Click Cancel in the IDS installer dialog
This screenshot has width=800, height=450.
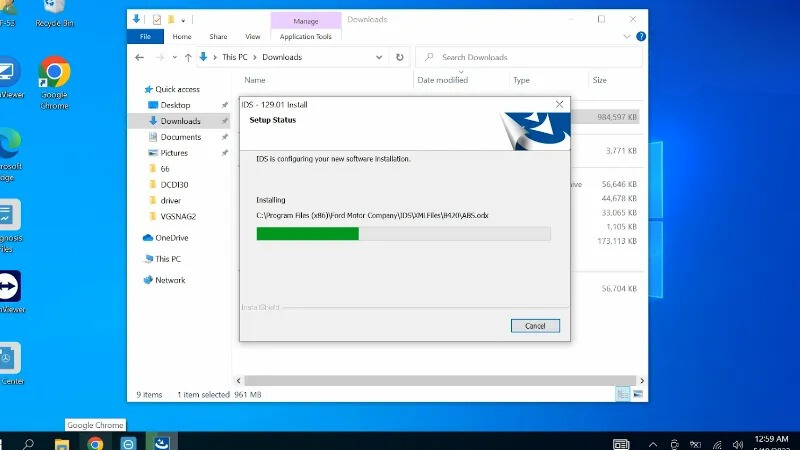pos(535,326)
